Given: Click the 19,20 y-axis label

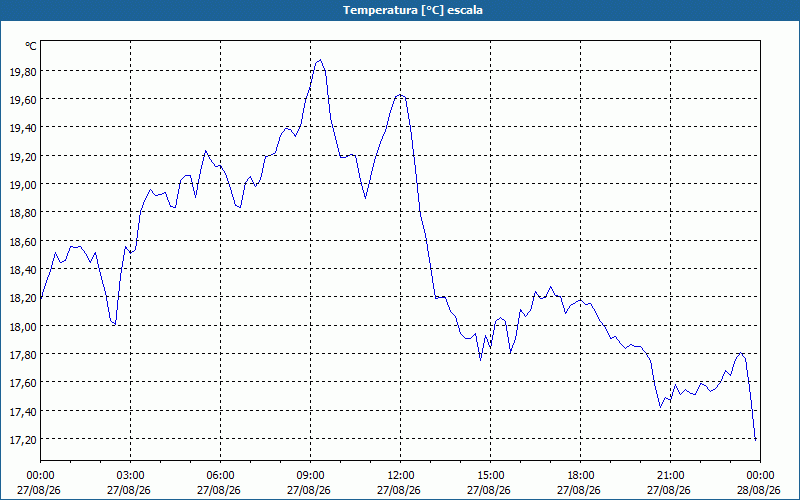Looking at the screenshot, I should (23, 156).
